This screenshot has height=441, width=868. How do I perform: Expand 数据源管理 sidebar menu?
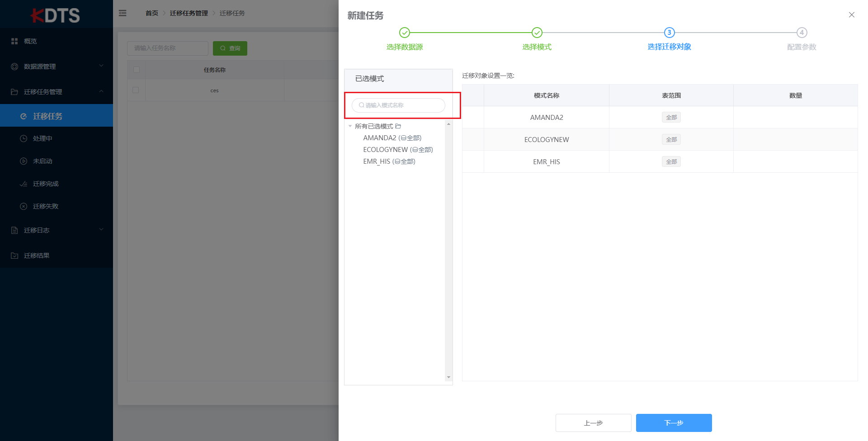[57, 66]
